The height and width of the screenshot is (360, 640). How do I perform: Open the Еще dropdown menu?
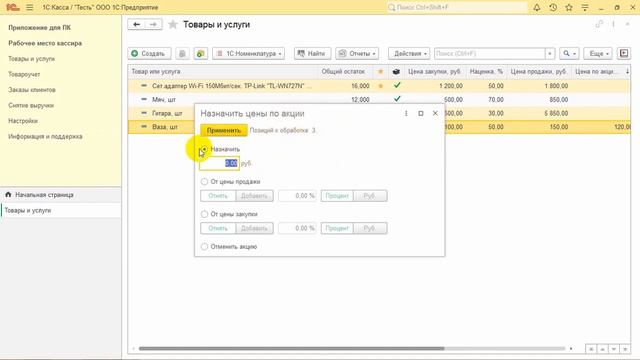tap(598, 53)
